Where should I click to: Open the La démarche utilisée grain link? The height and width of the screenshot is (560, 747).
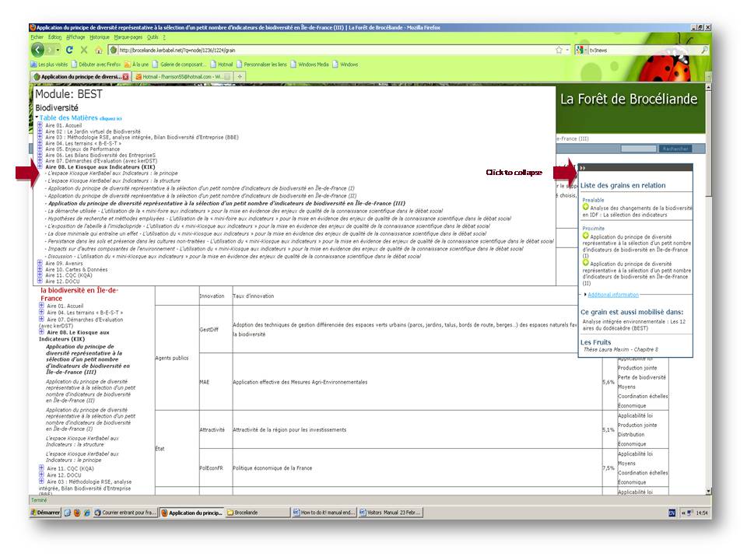[x=245, y=211]
